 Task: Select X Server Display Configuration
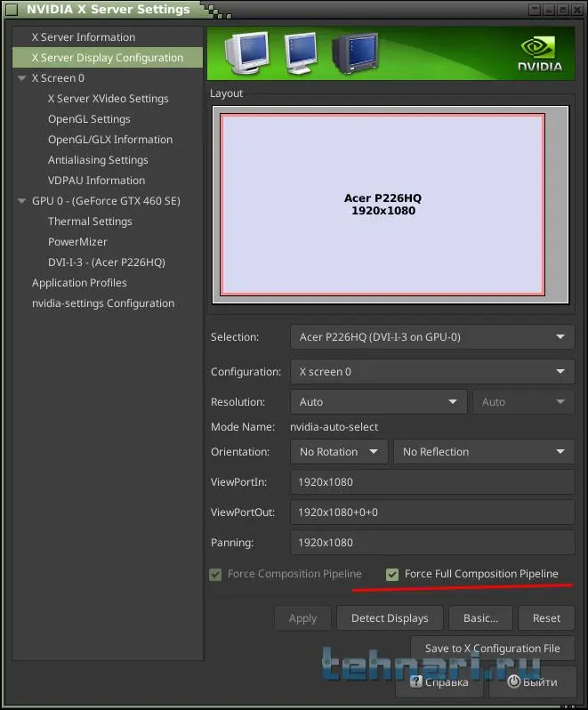click(108, 58)
